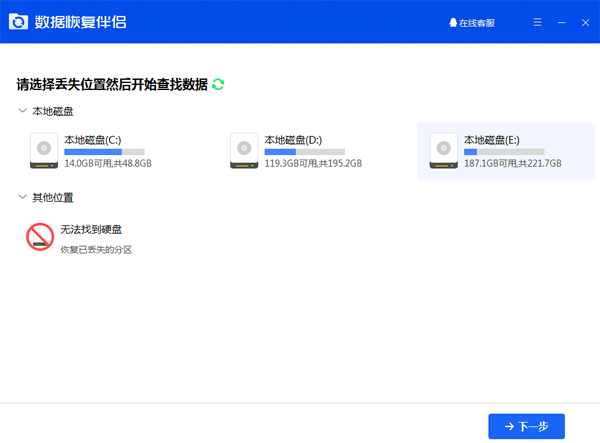This screenshot has width=600, height=443.
Task: Click 恢复已丢失的分区 description text
Action: click(96, 249)
